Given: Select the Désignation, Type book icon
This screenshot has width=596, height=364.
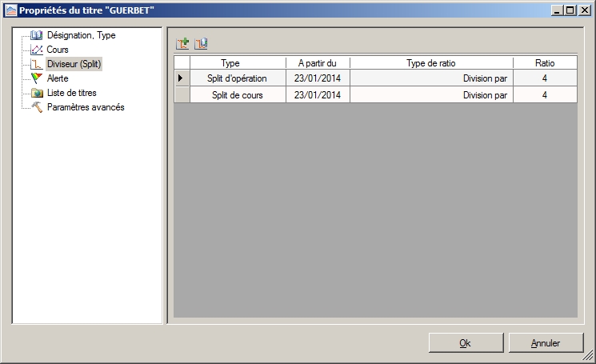Looking at the screenshot, I should pyautogui.click(x=36, y=35).
